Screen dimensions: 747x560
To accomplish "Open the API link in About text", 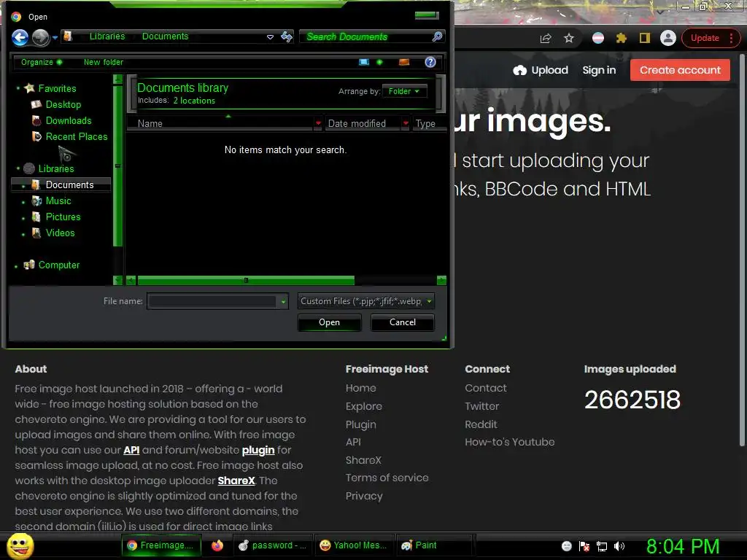I will point(131,450).
